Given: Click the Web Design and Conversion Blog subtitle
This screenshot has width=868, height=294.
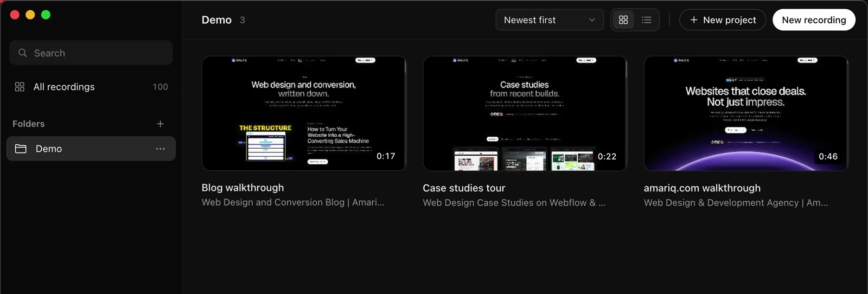Looking at the screenshot, I should 293,202.
